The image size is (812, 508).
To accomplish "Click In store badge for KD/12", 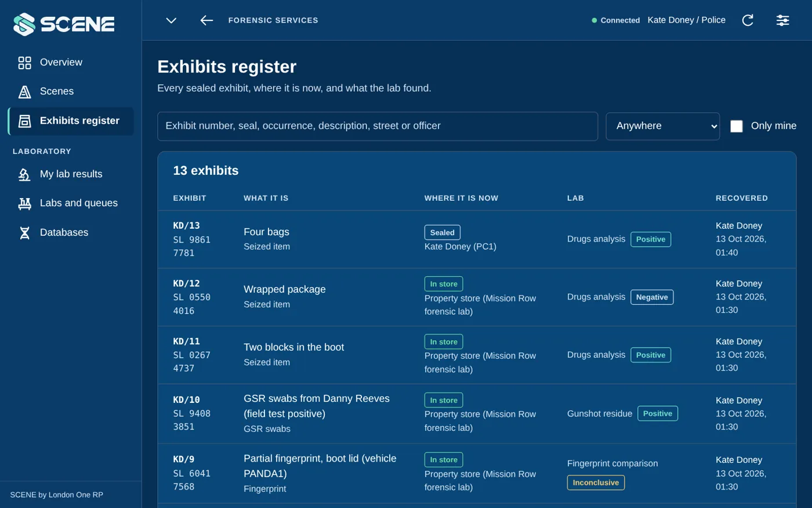I will [x=444, y=284].
